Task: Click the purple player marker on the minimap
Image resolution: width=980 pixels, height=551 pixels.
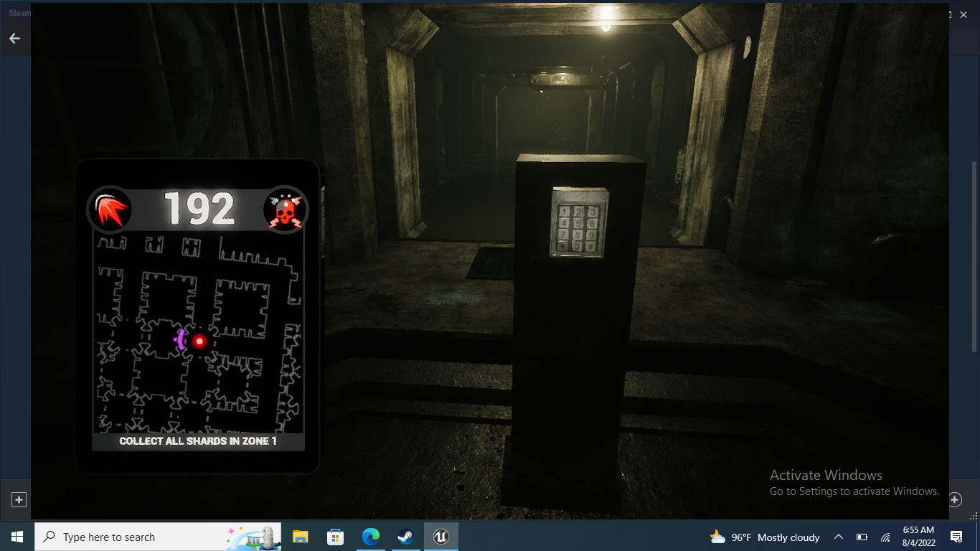Action: pos(179,339)
